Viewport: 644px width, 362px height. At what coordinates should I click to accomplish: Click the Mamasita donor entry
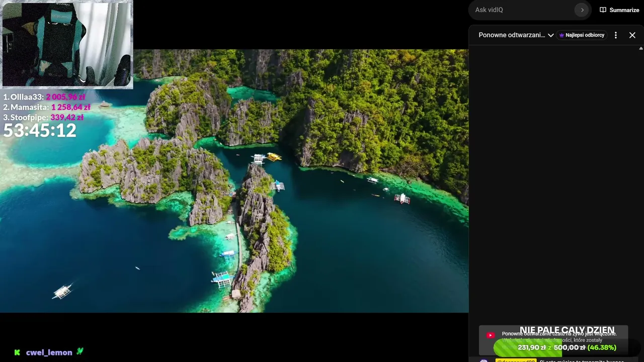47,107
